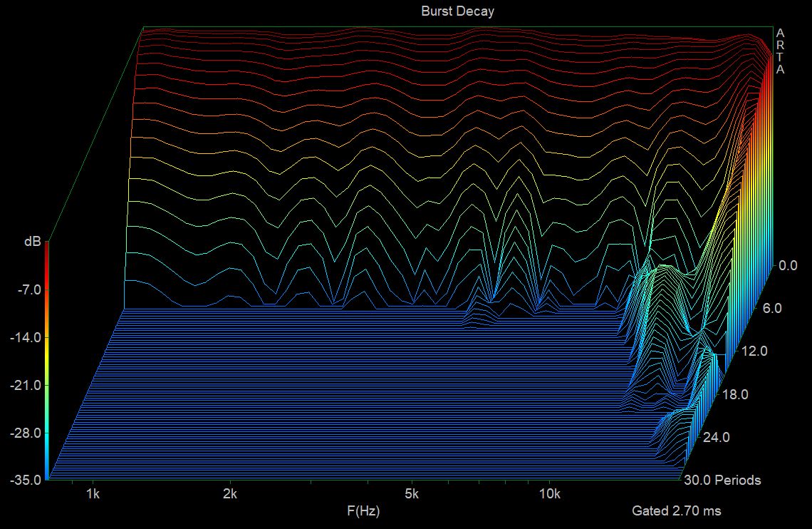
Task: Click the dB axis label above the scale
Action: pos(31,242)
